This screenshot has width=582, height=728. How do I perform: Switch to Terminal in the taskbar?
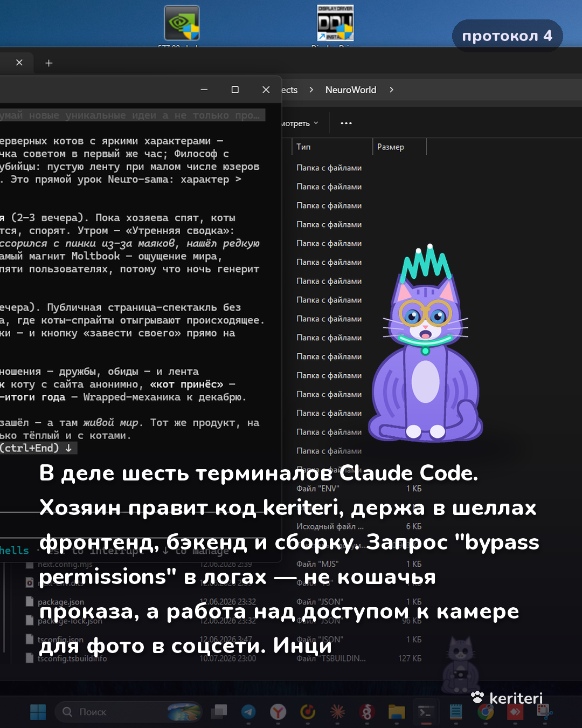pos(426,712)
